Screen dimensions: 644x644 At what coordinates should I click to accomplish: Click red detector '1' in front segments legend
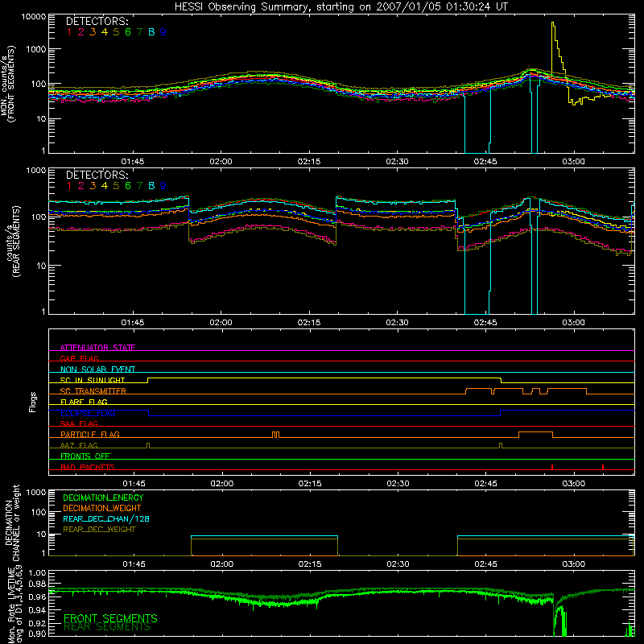(x=69, y=32)
